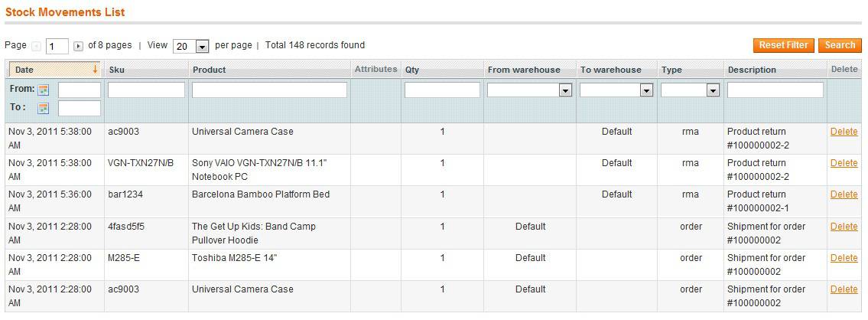Focus the Sku filter input field
Screen dimensions: 868x320
click(x=146, y=90)
